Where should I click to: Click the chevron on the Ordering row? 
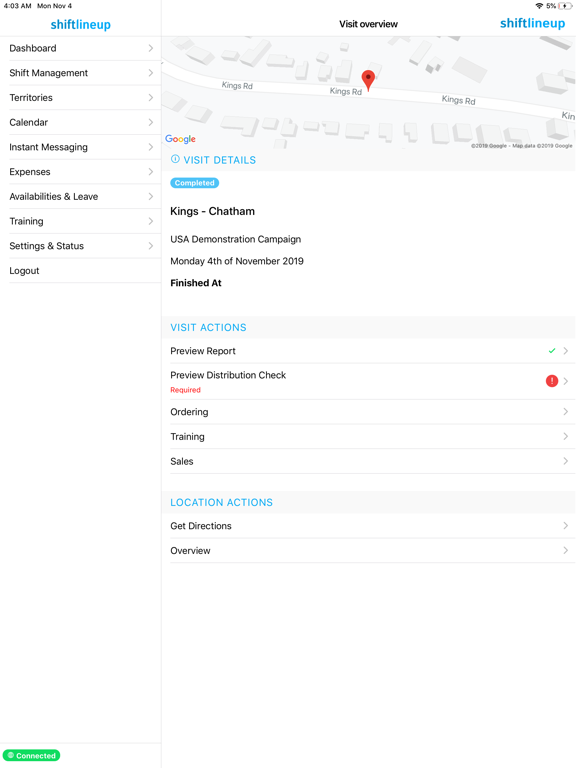pyautogui.click(x=566, y=412)
